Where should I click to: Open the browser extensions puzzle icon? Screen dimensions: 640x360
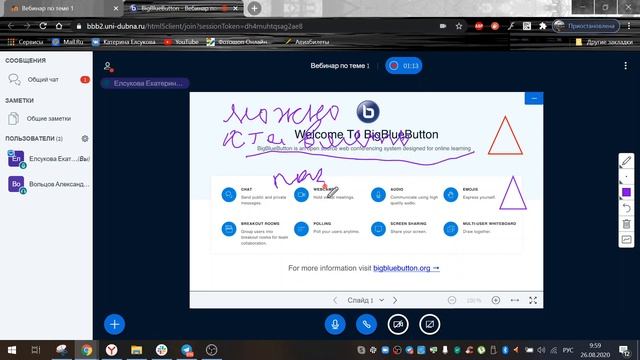coord(542,26)
